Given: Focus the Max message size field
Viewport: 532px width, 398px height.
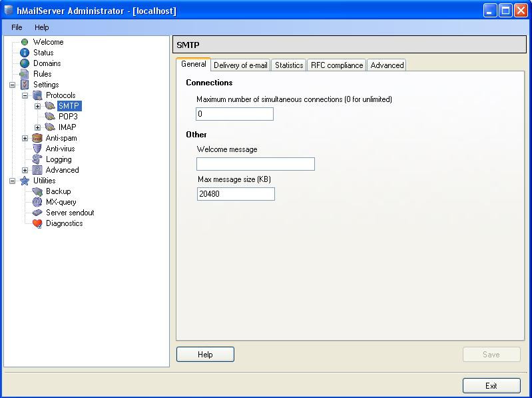Looking at the screenshot, I should pos(236,194).
